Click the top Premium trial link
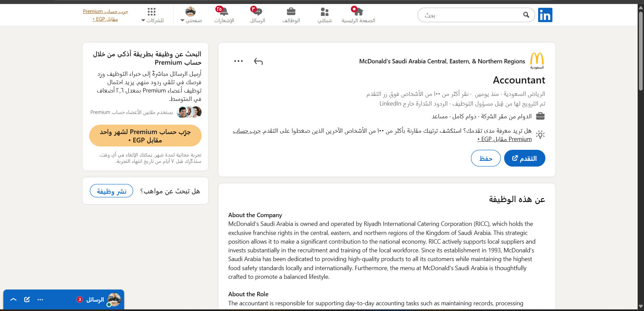 [x=105, y=15]
